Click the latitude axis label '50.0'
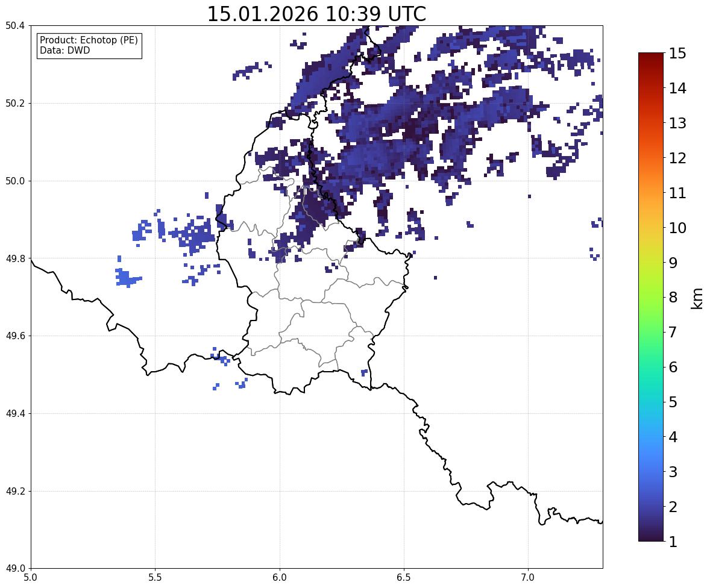 click(x=14, y=181)
